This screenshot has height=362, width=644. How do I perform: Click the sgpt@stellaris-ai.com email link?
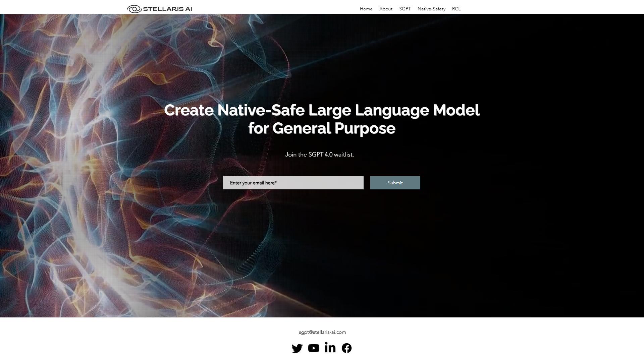point(322,332)
